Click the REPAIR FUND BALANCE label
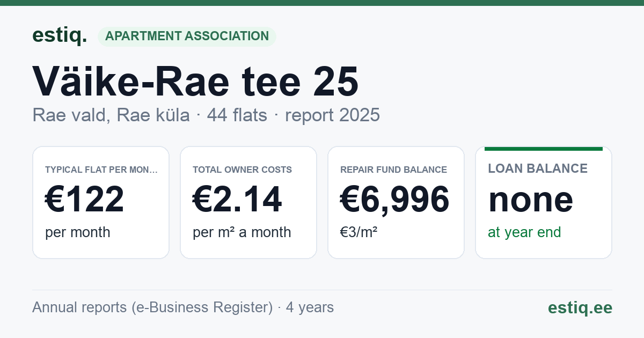This screenshot has width=644, height=338. (394, 170)
